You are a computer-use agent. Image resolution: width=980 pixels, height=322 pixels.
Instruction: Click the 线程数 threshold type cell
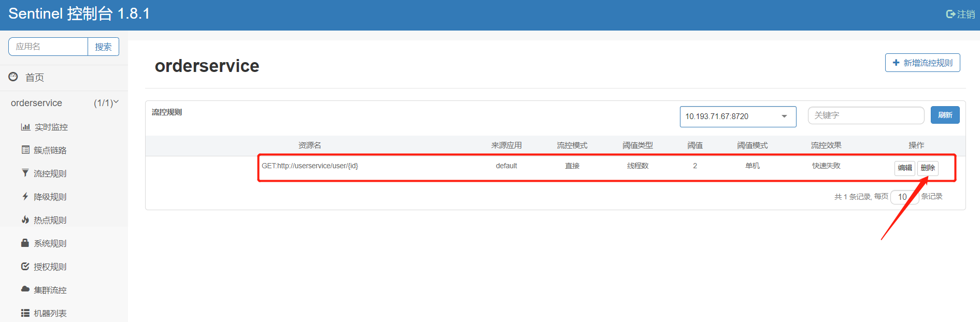[638, 166]
